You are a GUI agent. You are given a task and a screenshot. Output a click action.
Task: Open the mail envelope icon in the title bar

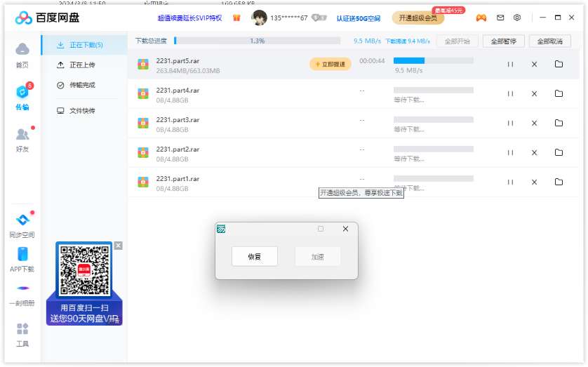pyautogui.click(x=500, y=18)
